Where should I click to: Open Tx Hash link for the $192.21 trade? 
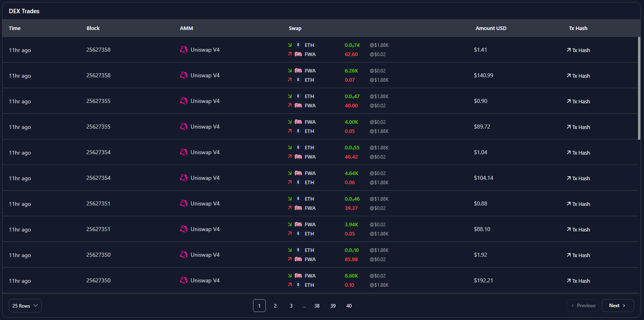click(578, 281)
